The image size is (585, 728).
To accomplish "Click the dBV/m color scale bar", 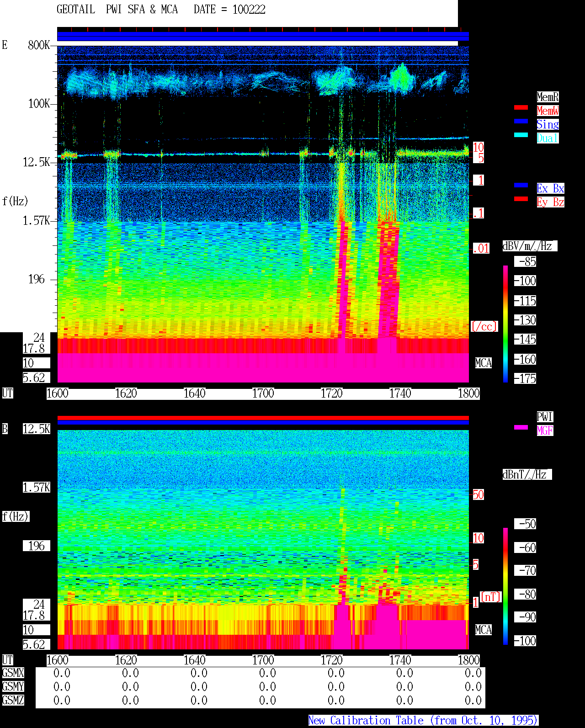I will [505, 324].
